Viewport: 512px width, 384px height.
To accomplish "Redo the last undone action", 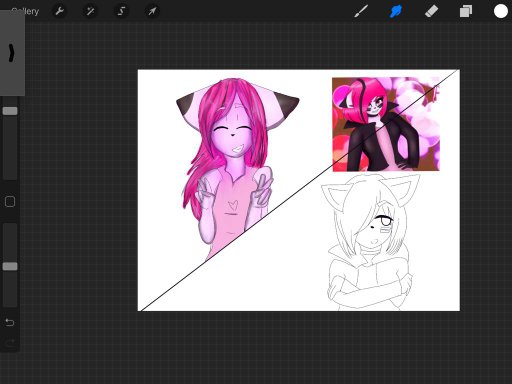I will (10, 342).
